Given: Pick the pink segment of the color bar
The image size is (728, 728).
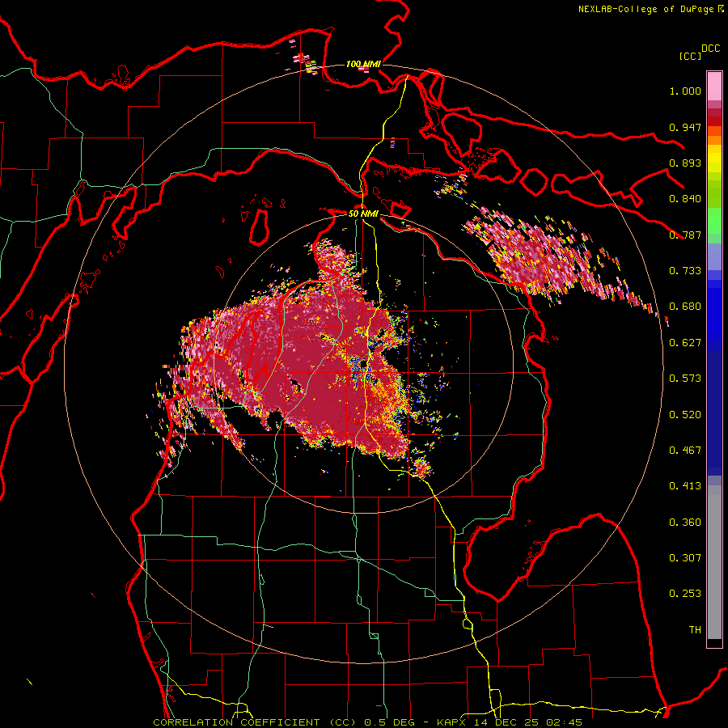Looking at the screenshot, I should click(x=714, y=87).
